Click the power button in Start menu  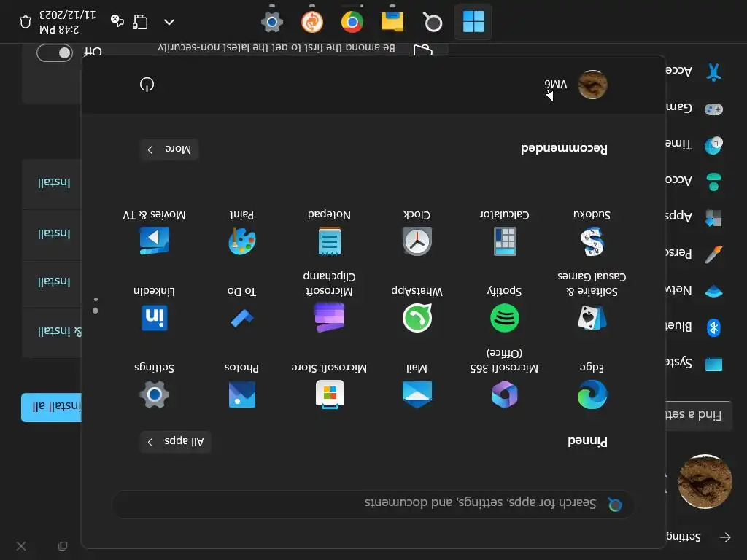coord(147,85)
